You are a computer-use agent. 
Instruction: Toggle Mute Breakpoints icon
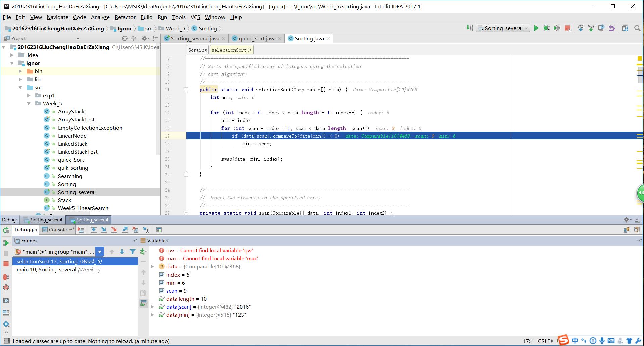[6, 287]
